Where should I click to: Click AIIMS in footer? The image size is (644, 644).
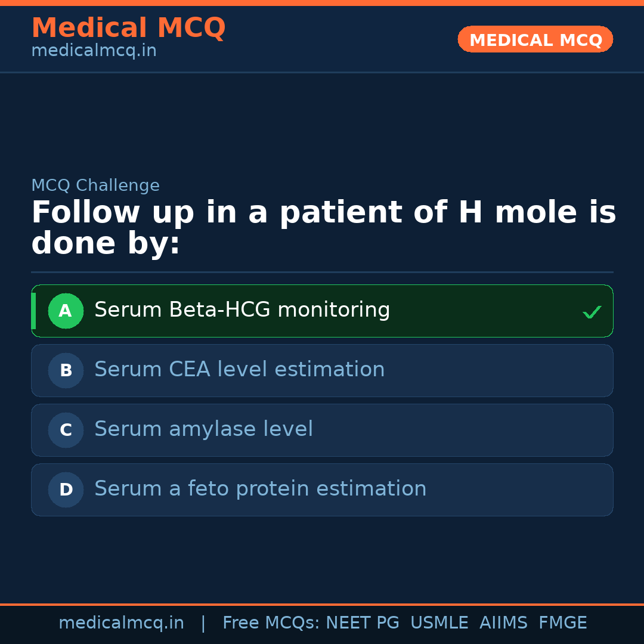tap(503, 623)
